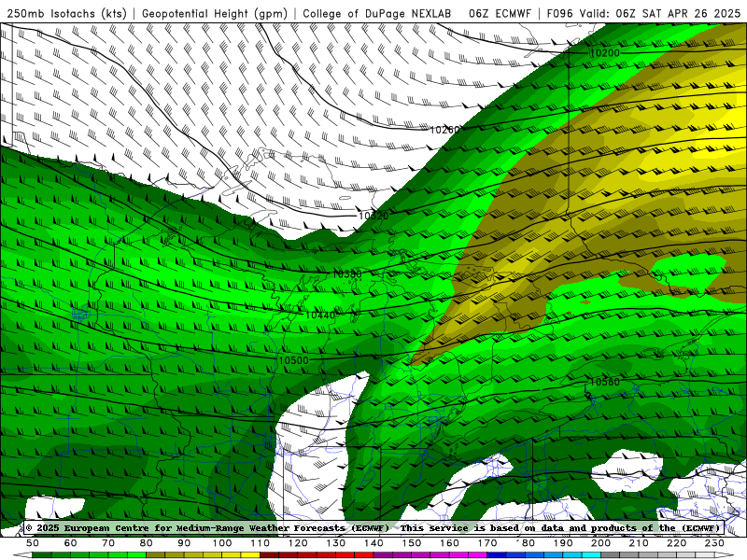Click the 70 value on the color scale
747x560 pixels.
(x=108, y=543)
